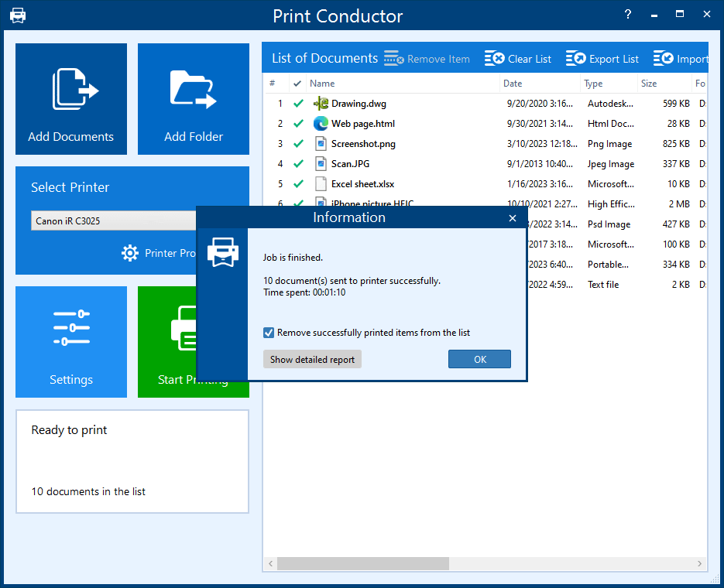
Task: Uncheck Remove successfully printed items checkbox
Action: (x=269, y=333)
